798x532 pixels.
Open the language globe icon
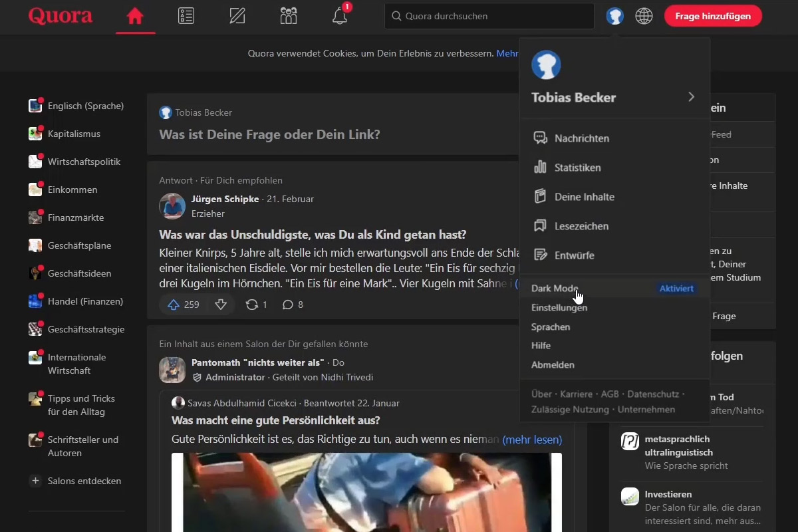click(x=644, y=16)
